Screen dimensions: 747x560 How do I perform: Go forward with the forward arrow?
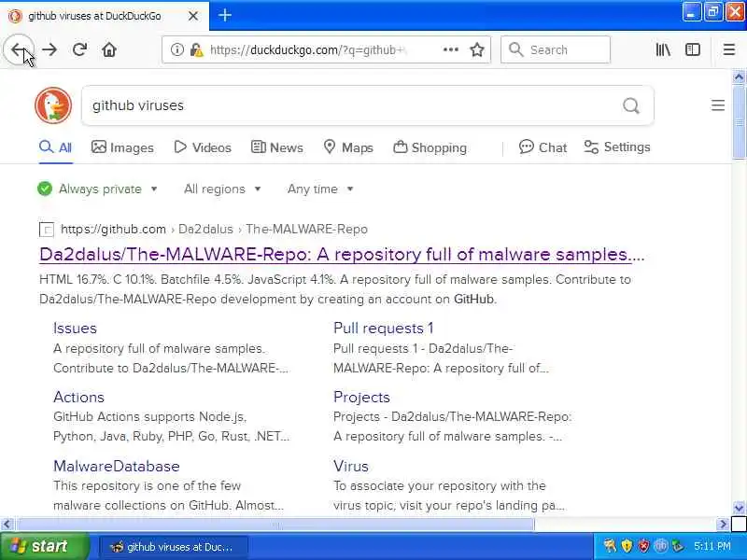(49, 49)
